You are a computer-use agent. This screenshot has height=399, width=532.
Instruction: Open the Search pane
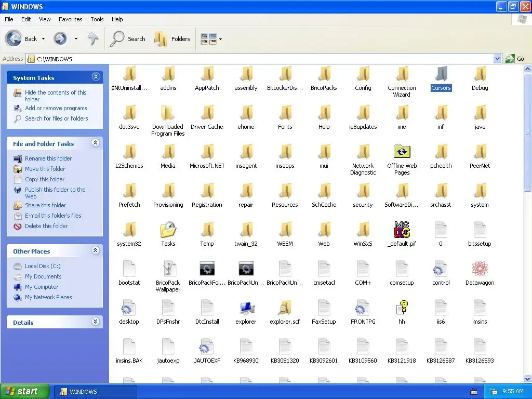(128, 38)
